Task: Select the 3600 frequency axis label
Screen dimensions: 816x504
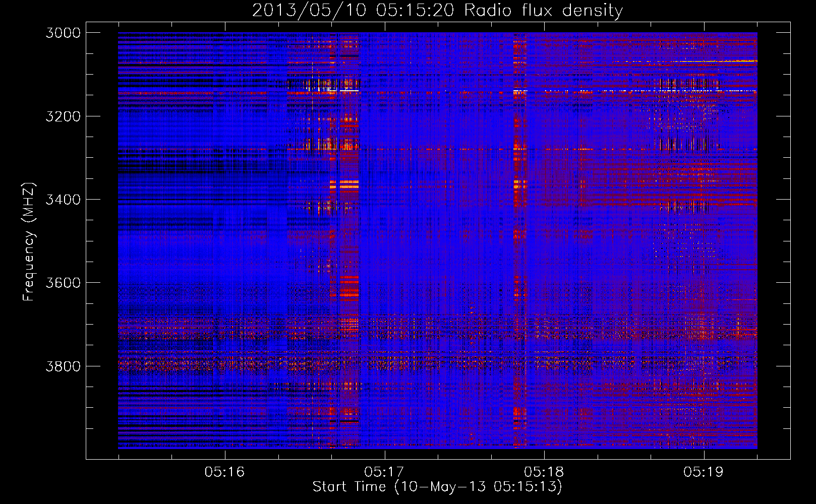Action: 63,283
